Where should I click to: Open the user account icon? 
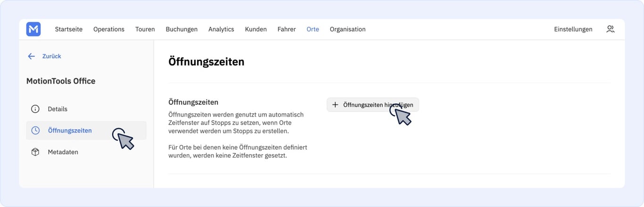point(610,29)
